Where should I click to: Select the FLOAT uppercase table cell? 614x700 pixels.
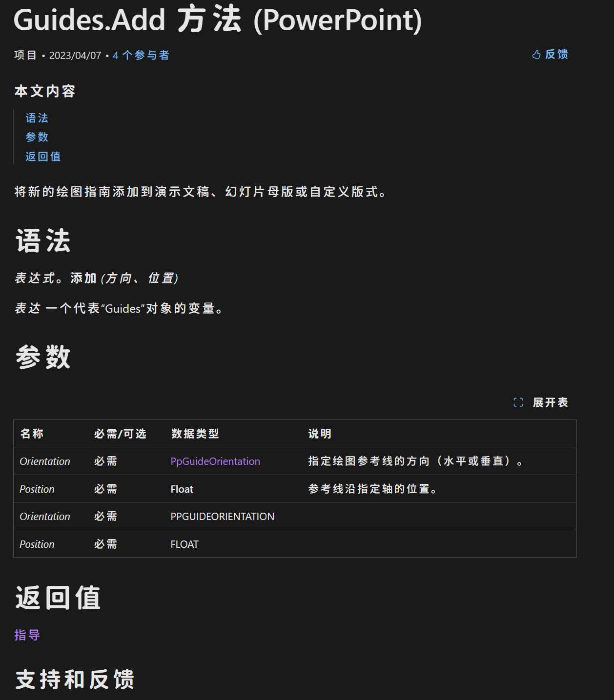[x=184, y=544]
